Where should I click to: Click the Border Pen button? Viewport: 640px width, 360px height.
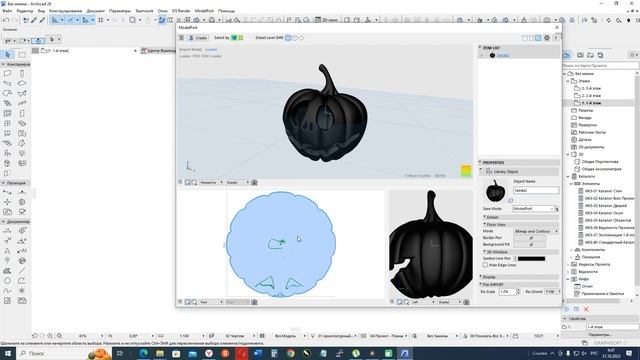(x=530, y=238)
